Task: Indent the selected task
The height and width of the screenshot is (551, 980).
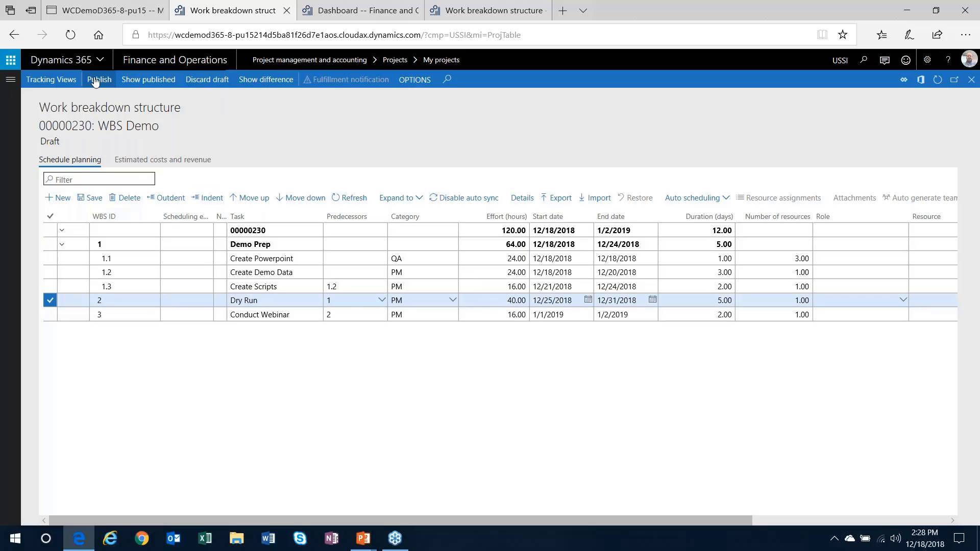Action: coord(207,197)
